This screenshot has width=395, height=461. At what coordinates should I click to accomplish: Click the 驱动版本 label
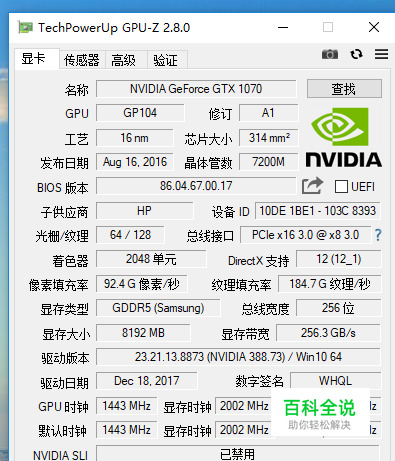click(65, 358)
